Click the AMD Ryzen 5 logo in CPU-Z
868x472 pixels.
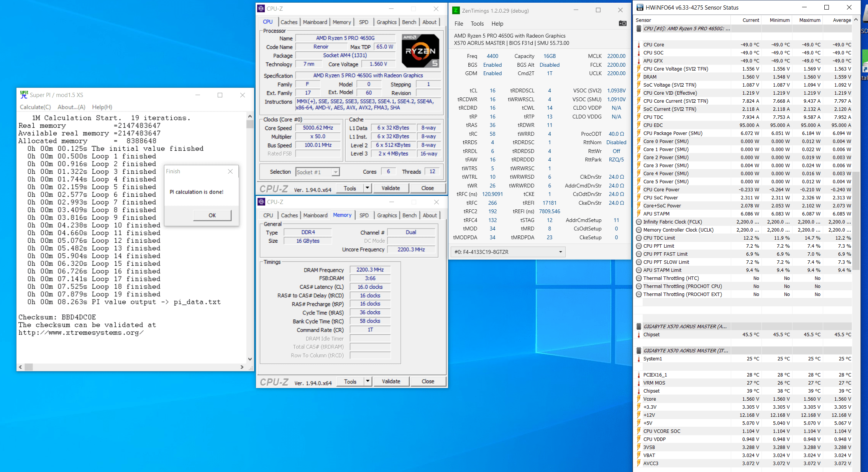[420, 51]
